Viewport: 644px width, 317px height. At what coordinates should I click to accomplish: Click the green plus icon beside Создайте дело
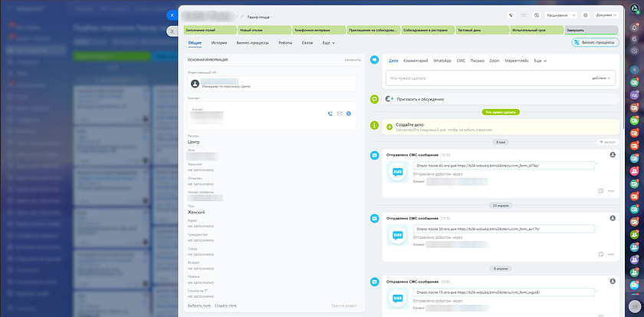click(375, 125)
